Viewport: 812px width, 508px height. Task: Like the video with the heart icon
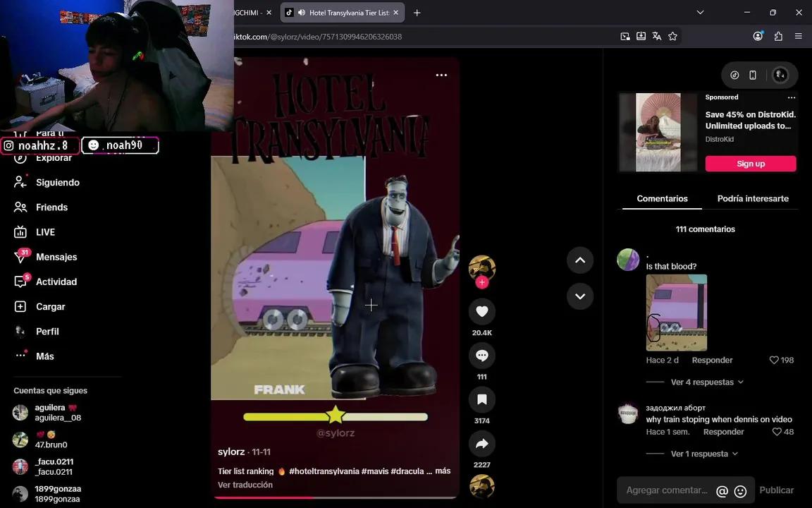tap(481, 312)
